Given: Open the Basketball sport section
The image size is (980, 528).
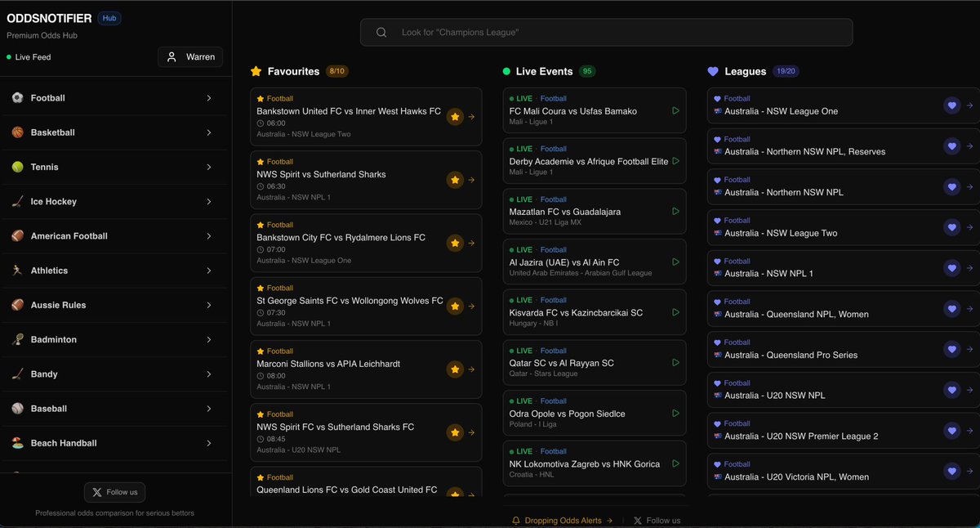Looking at the screenshot, I should click(18, 132).
